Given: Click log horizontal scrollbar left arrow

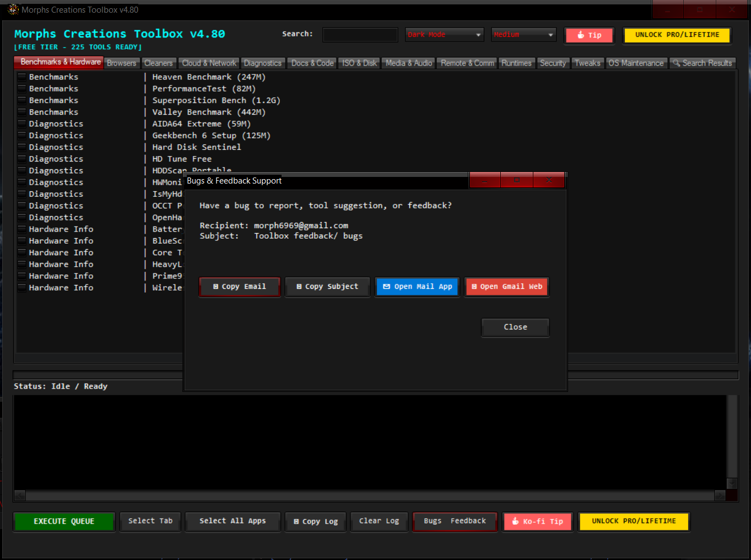Looking at the screenshot, I should click(x=20, y=495).
